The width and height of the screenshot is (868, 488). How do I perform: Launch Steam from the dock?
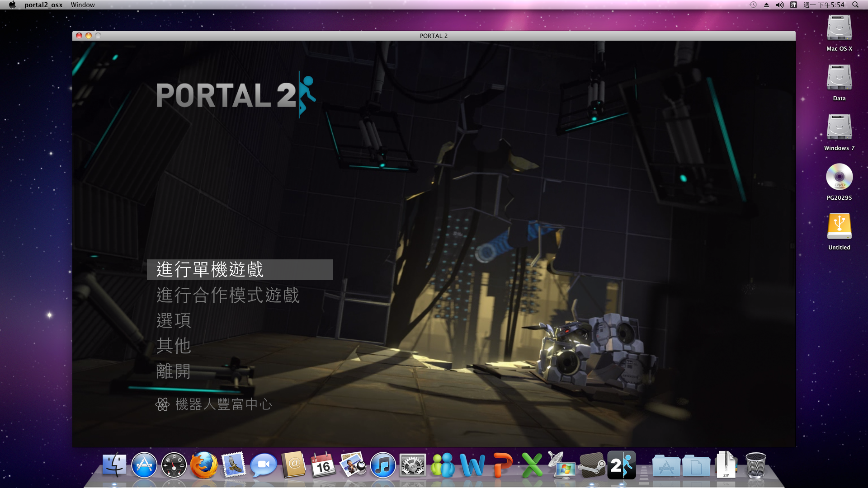[x=592, y=465]
